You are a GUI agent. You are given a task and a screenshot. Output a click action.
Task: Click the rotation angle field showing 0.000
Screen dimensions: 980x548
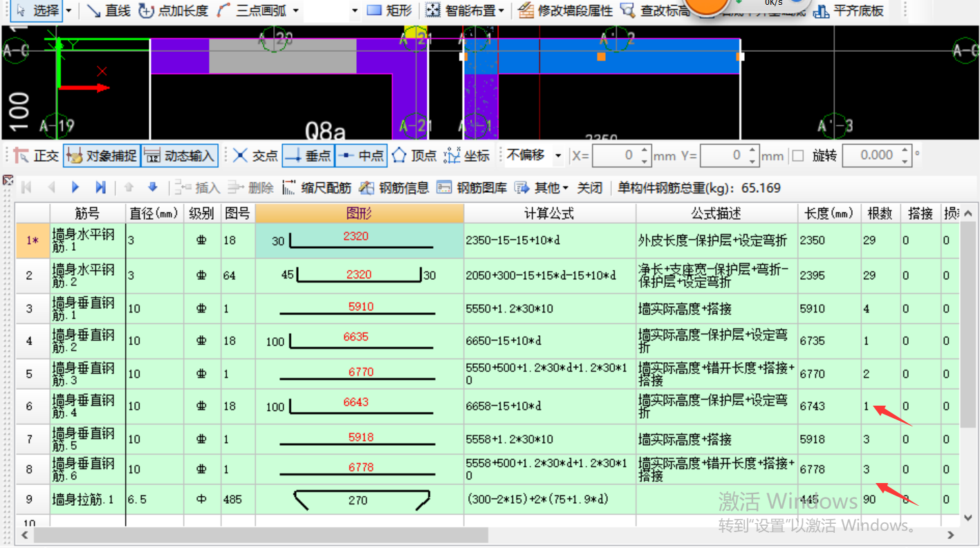871,155
